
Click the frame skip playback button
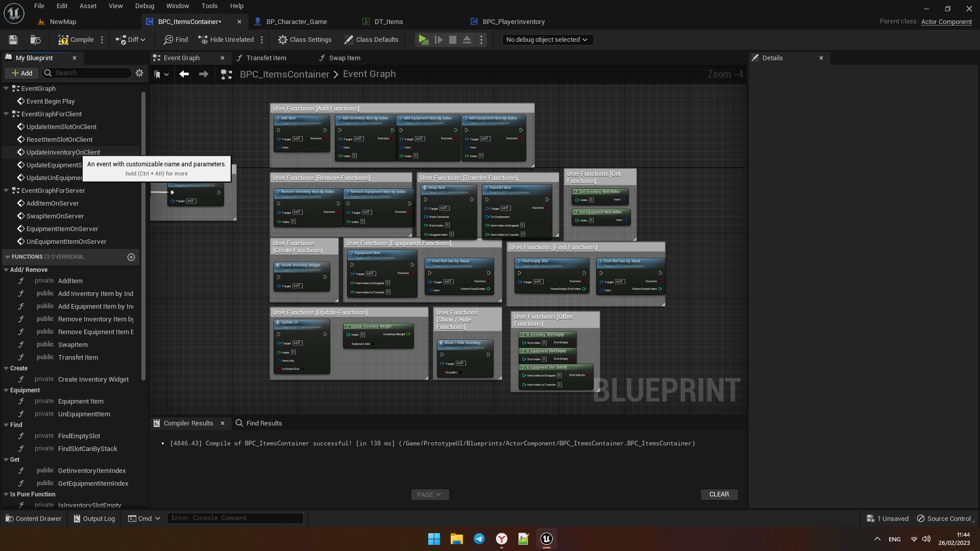coord(438,40)
